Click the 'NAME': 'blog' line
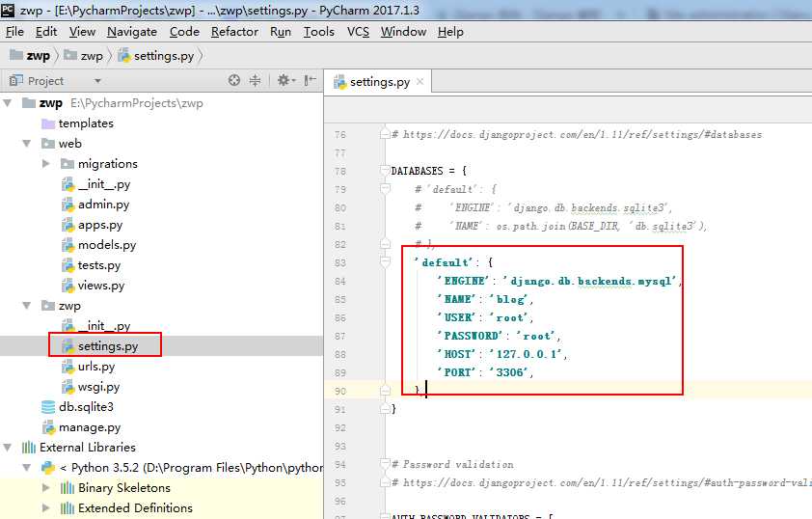812x519 pixels. click(485, 299)
